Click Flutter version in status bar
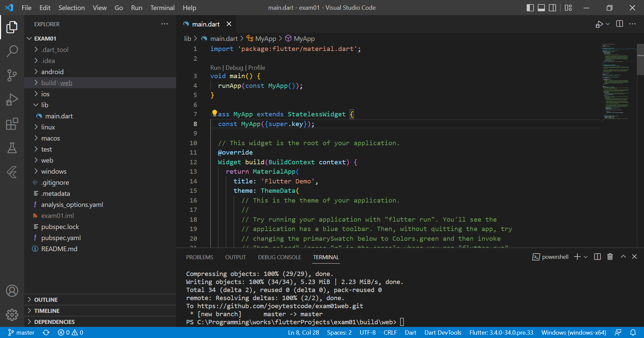644x338 pixels. click(501, 333)
